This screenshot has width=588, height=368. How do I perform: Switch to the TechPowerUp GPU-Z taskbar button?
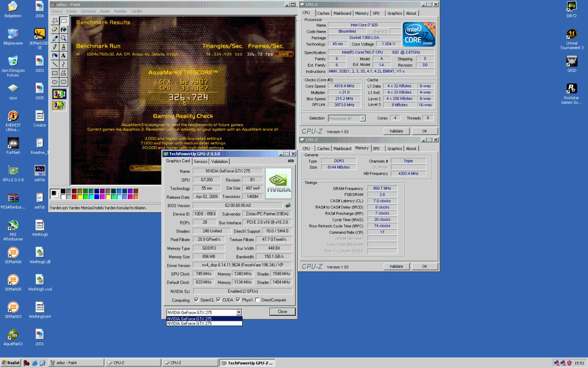tap(248, 363)
